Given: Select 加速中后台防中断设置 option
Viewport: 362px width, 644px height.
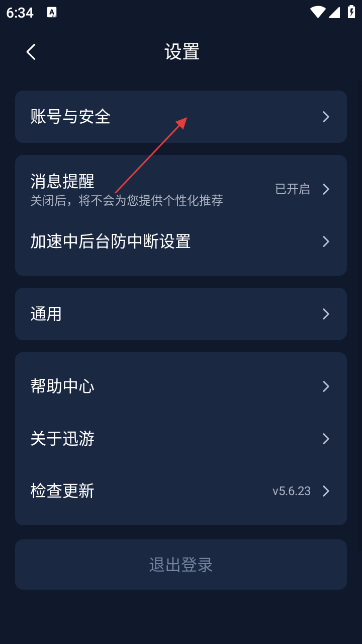Looking at the screenshot, I should coord(181,242).
